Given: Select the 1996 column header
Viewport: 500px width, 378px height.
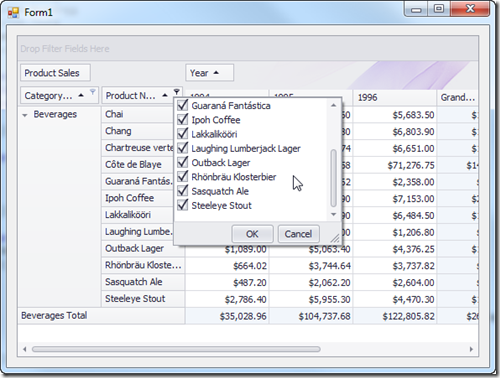Looking at the screenshot, I should [395, 98].
